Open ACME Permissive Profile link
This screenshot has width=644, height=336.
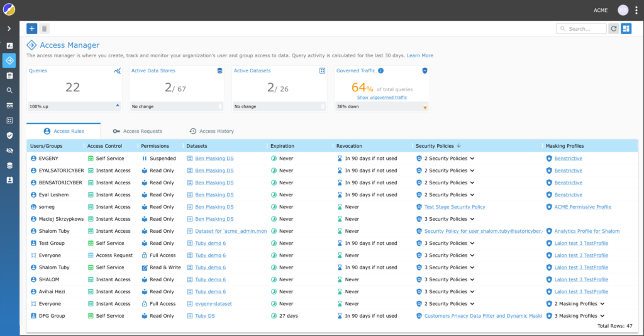(583, 207)
